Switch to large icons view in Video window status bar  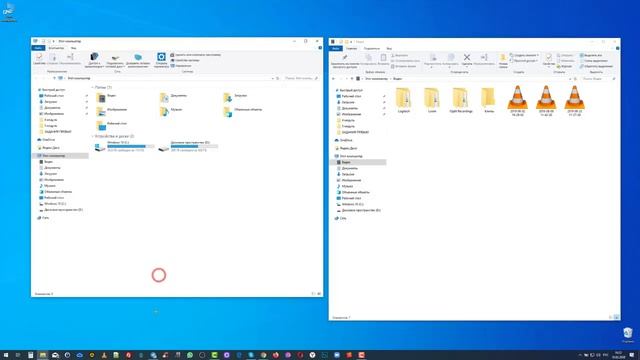pyautogui.click(x=616, y=317)
